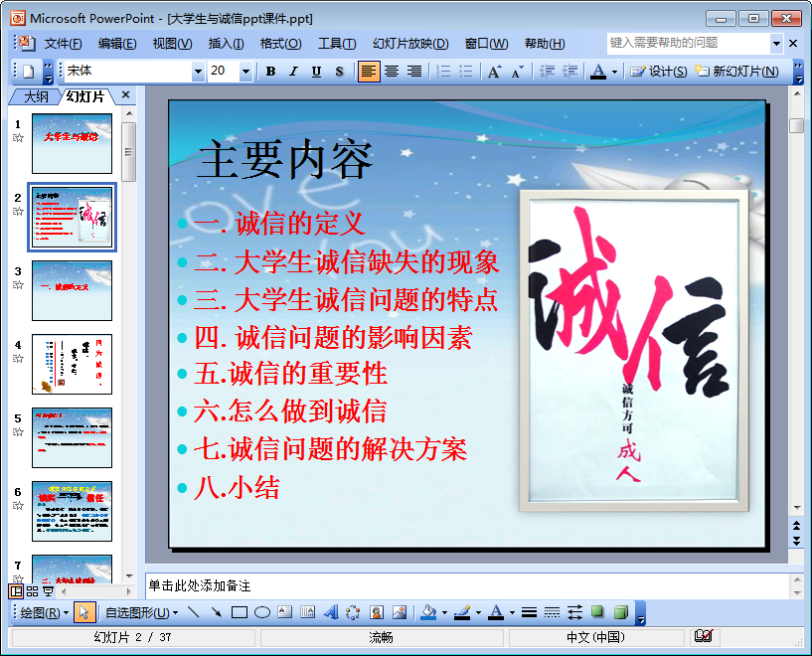
Task: Expand the help question dropdown
Action: point(776,44)
